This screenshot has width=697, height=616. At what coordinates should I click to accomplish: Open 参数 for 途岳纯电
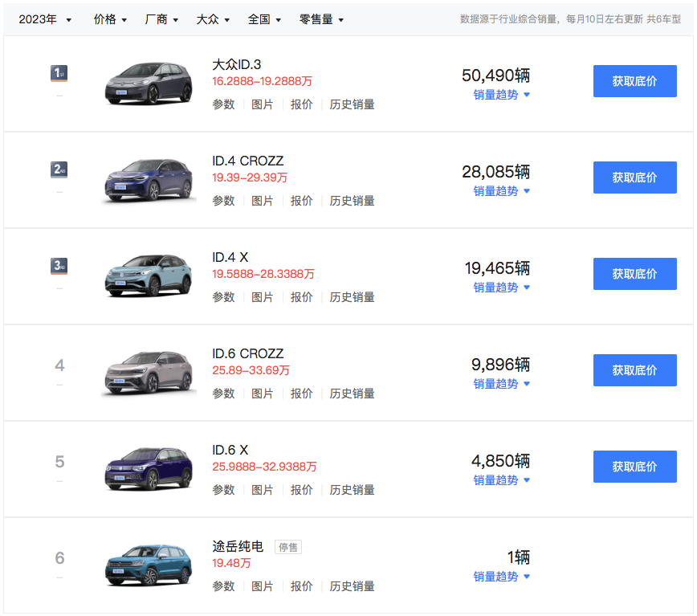[223, 586]
